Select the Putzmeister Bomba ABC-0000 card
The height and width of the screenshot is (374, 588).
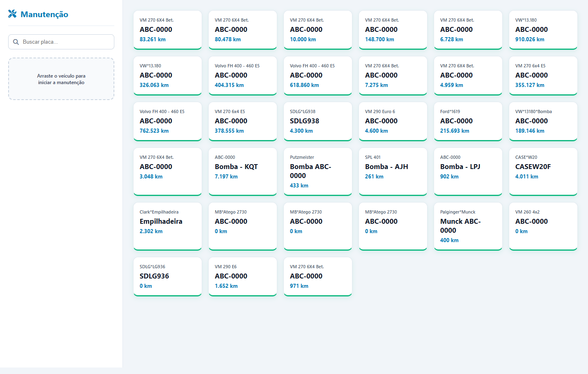318,172
